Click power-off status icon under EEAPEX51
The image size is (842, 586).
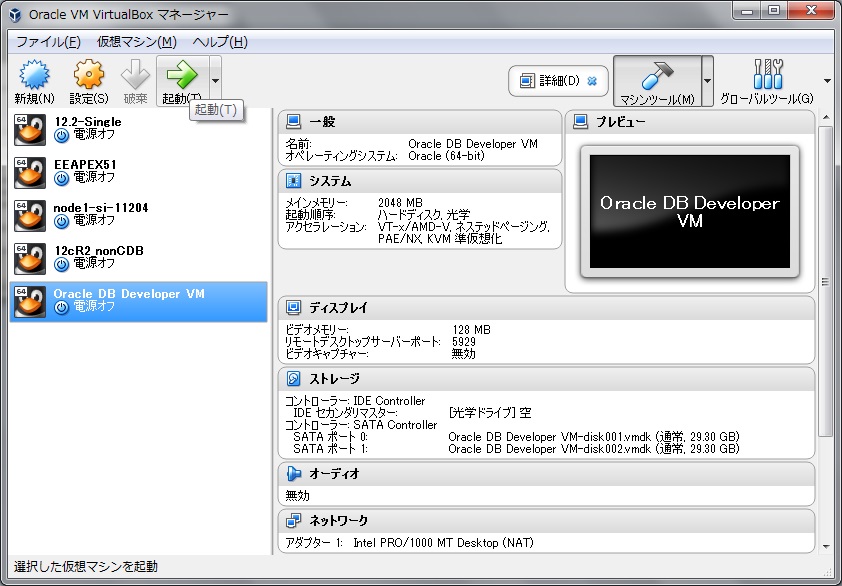tap(62, 178)
